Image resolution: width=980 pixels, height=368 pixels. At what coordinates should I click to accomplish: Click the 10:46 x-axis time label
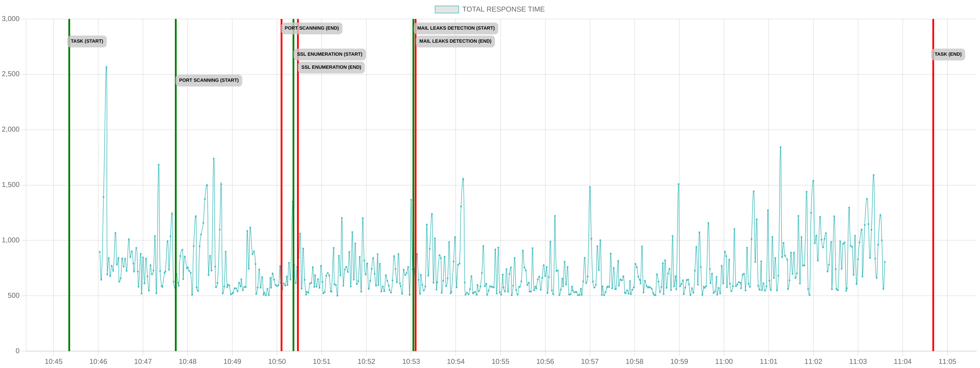pyautogui.click(x=98, y=361)
